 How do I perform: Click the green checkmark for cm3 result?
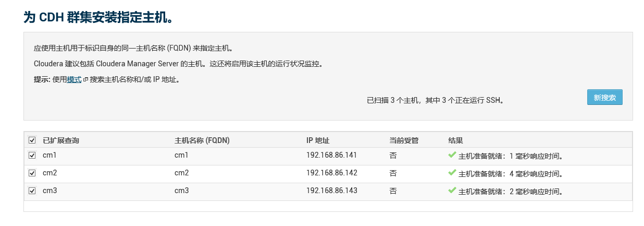point(452,191)
